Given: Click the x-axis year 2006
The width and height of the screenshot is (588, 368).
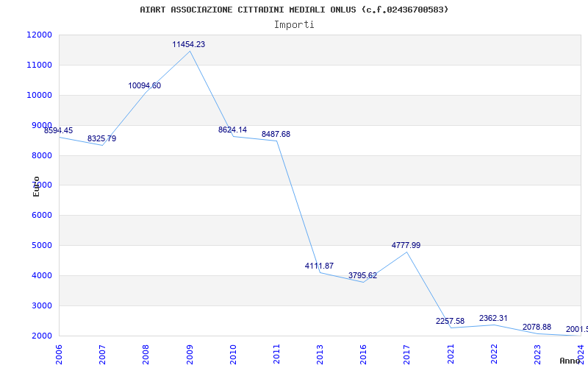Looking at the screenshot, I should point(59,355).
